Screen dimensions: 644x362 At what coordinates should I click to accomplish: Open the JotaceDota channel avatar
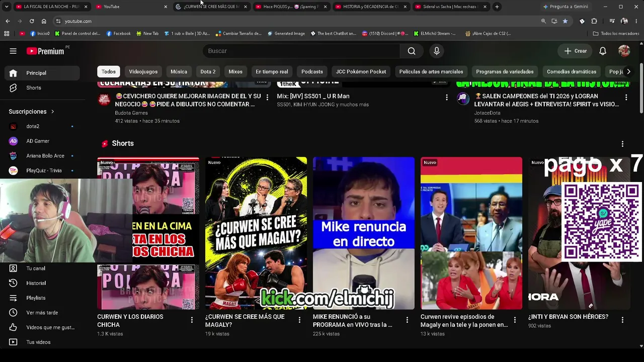463,99
